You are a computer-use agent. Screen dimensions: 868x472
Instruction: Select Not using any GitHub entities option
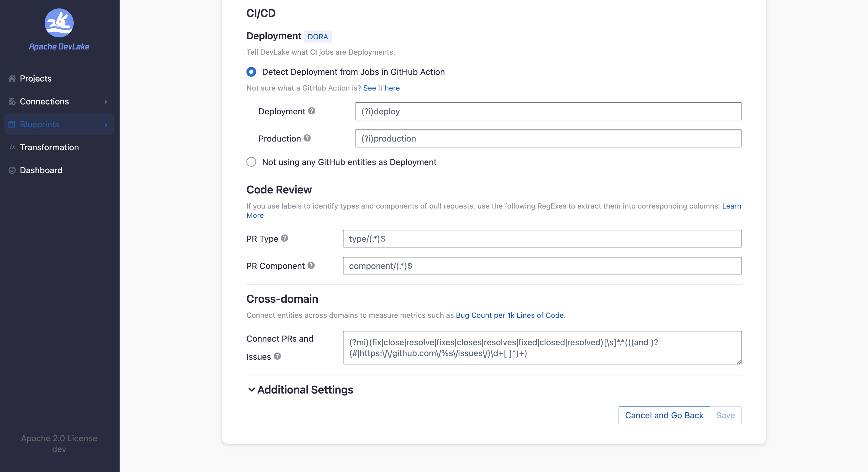click(251, 162)
